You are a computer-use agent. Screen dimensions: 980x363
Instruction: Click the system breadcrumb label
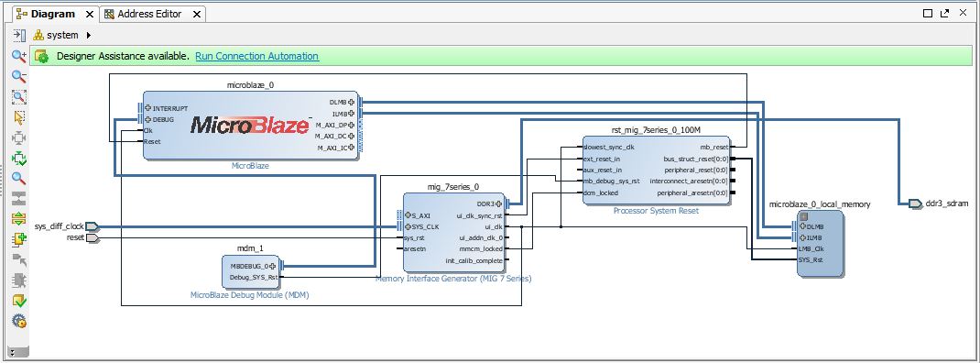pyautogui.click(x=62, y=35)
